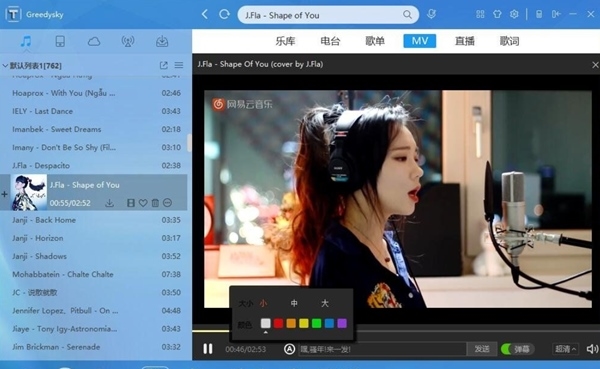Share the default playlist icon

[x=164, y=65]
